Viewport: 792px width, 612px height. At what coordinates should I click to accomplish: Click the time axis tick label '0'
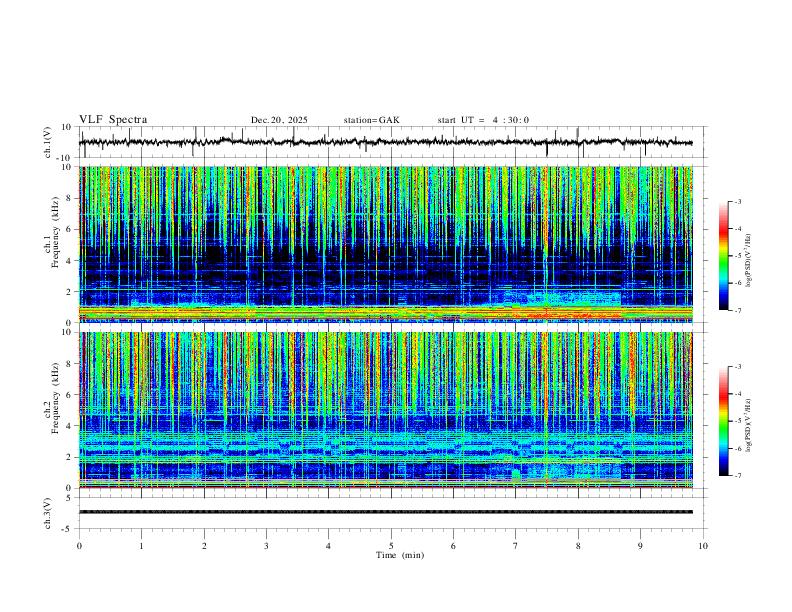pos(79,546)
